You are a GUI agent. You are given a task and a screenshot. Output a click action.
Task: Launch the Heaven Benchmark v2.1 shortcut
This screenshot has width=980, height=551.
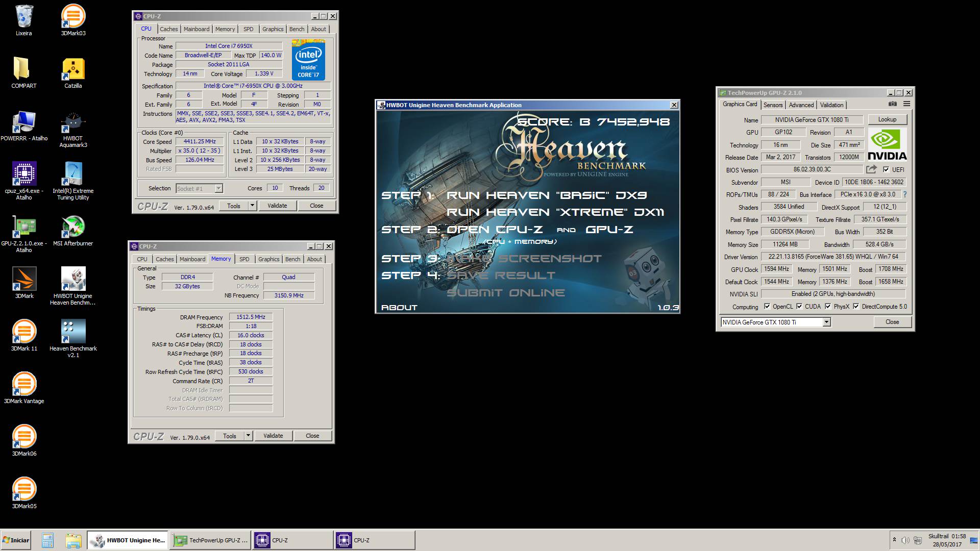click(x=73, y=339)
